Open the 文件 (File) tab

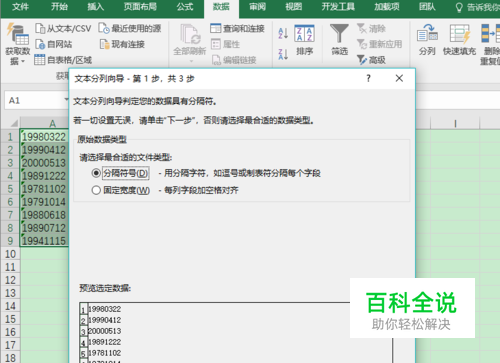click(20, 7)
